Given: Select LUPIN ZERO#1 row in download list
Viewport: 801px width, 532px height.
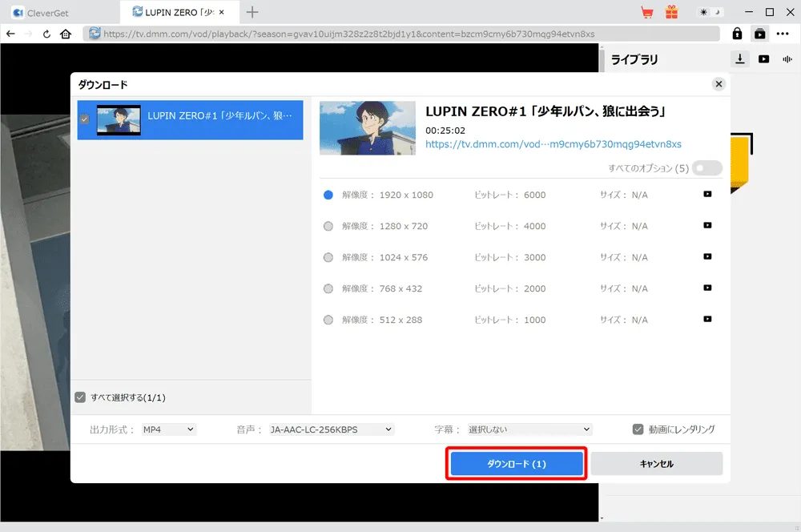Looking at the screenshot, I should tap(190, 119).
